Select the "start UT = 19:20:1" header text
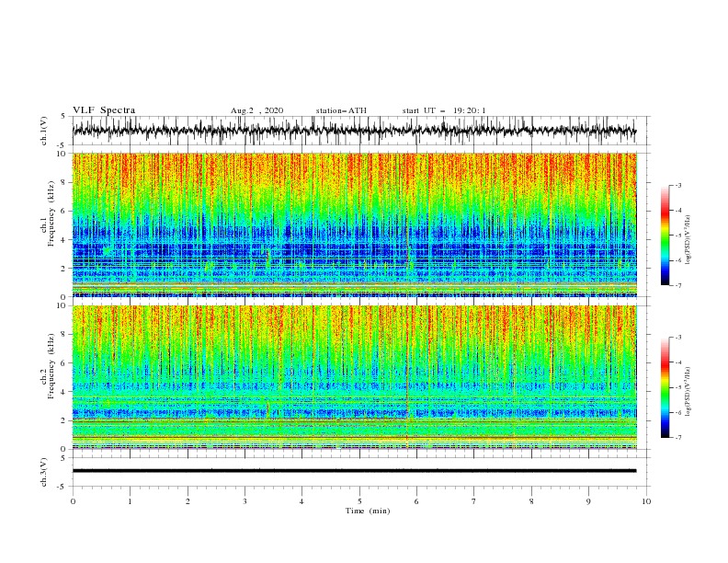Image resolution: width=728 pixels, height=563 pixels. 444,110
